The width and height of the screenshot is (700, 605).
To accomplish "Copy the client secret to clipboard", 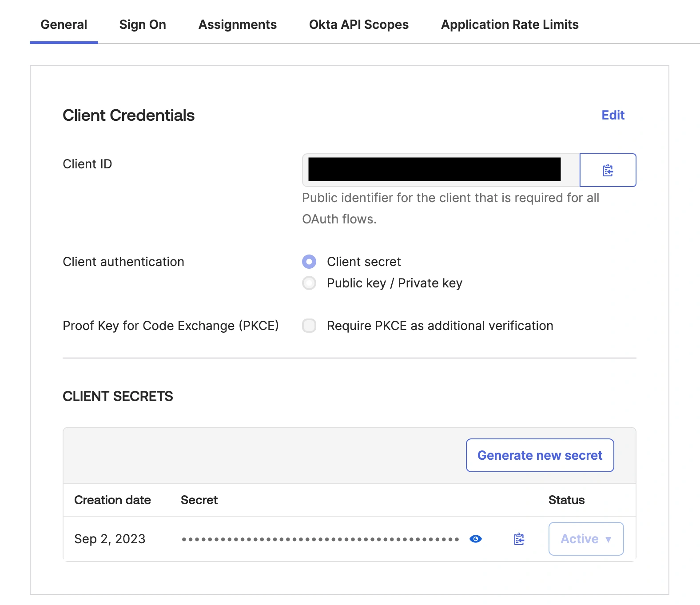I will (x=519, y=539).
